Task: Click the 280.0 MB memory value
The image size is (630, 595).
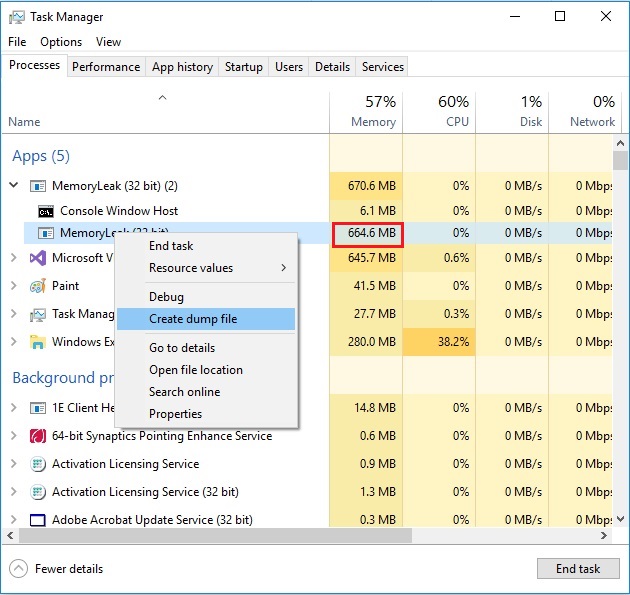Action: [372, 342]
